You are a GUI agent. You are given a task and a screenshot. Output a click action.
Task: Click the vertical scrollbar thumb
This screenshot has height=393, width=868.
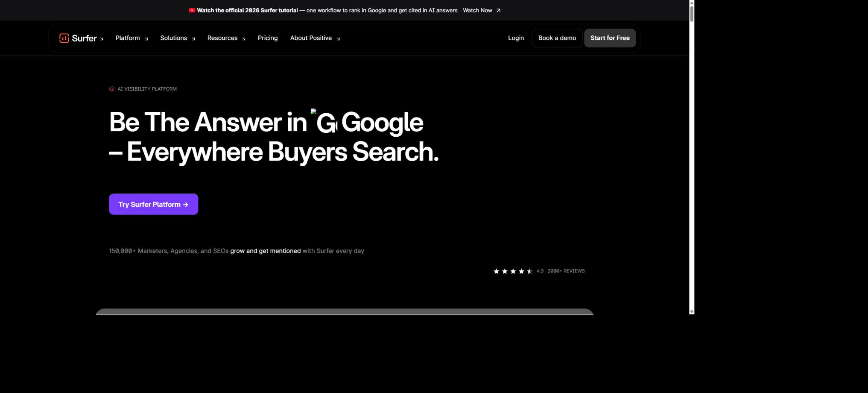(x=692, y=14)
